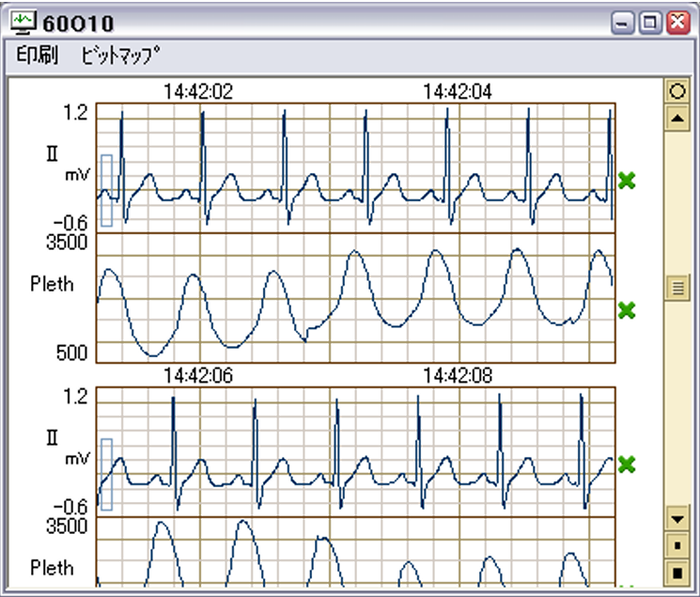
Task: Click the scrollbar up arrow button
Action: (x=676, y=118)
